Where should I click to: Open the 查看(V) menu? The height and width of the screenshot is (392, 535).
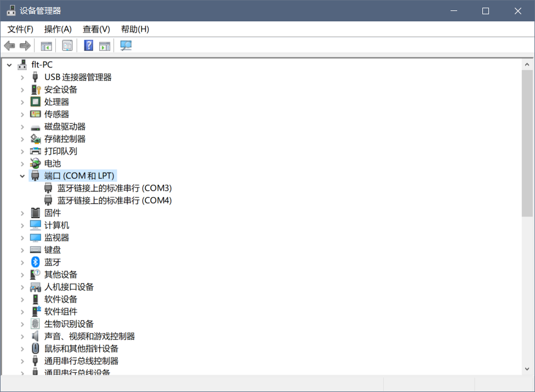coord(96,30)
